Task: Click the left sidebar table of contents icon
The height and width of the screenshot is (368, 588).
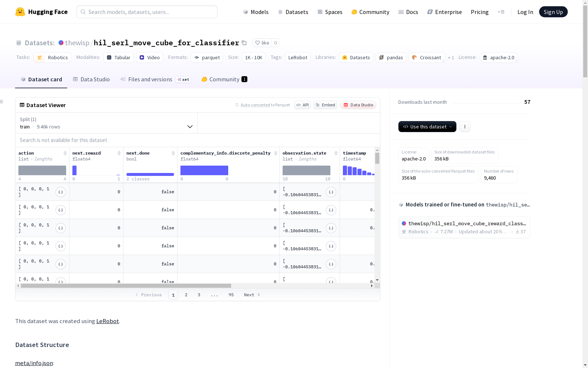Action: click(2, 102)
